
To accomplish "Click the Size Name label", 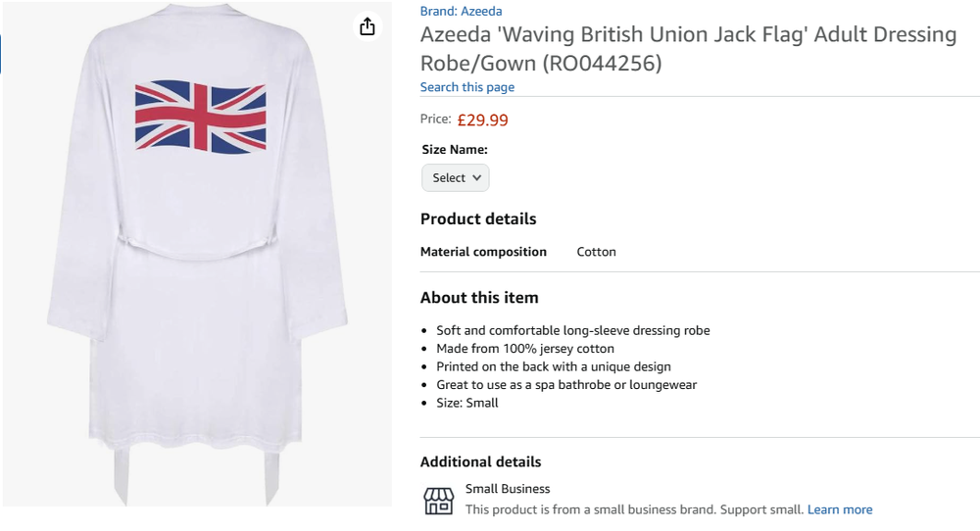I will click(455, 150).
